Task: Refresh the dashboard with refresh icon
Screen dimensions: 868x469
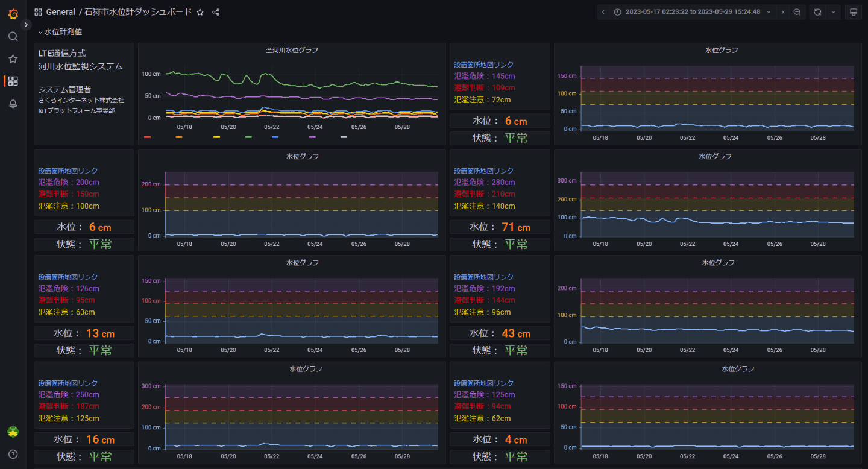Action: (817, 12)
